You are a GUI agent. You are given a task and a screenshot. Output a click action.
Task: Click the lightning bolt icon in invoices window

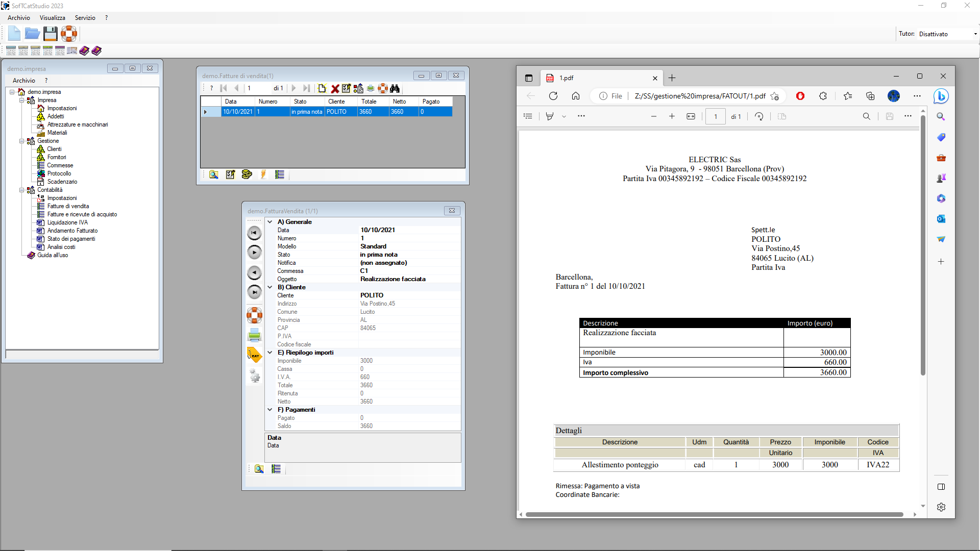[263, 174]
